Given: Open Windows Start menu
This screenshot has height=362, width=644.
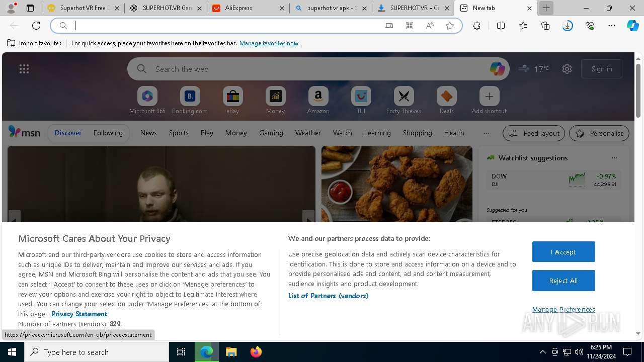Looking at the screenshot, I should point(12,352).
